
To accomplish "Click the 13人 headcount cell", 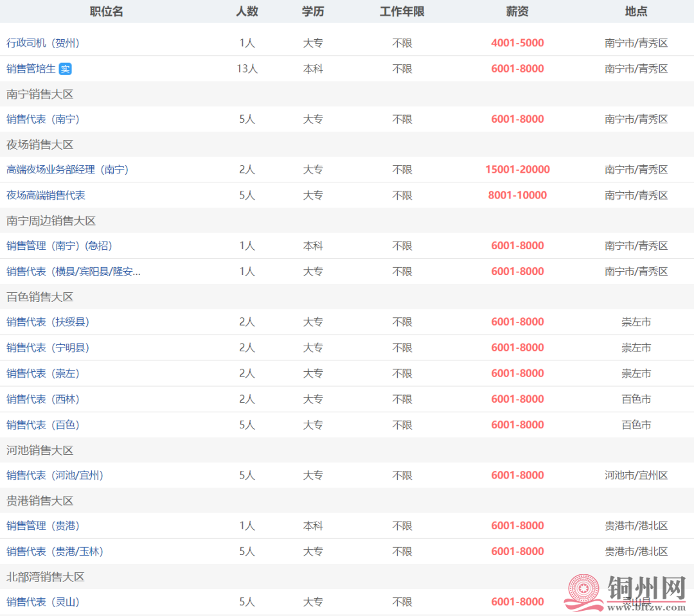I will click(x=247, y=69).
